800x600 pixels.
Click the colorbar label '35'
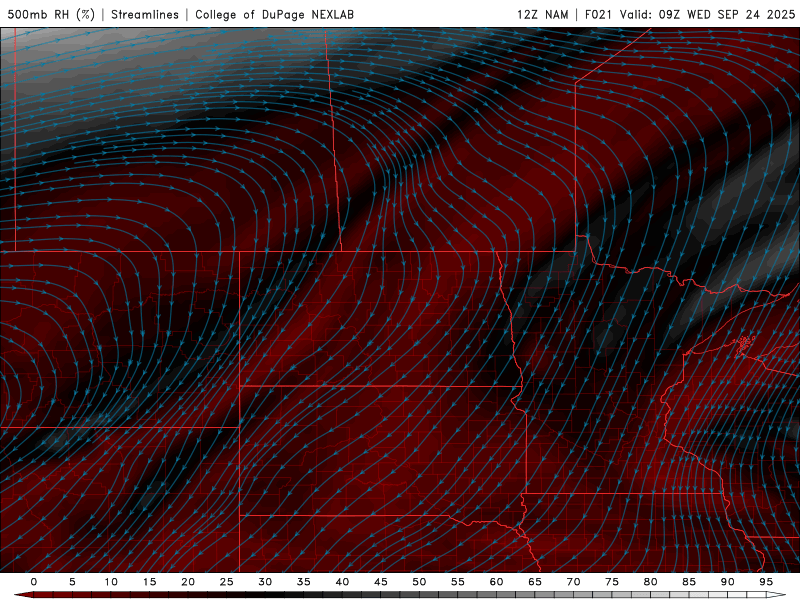coord(304,582)
